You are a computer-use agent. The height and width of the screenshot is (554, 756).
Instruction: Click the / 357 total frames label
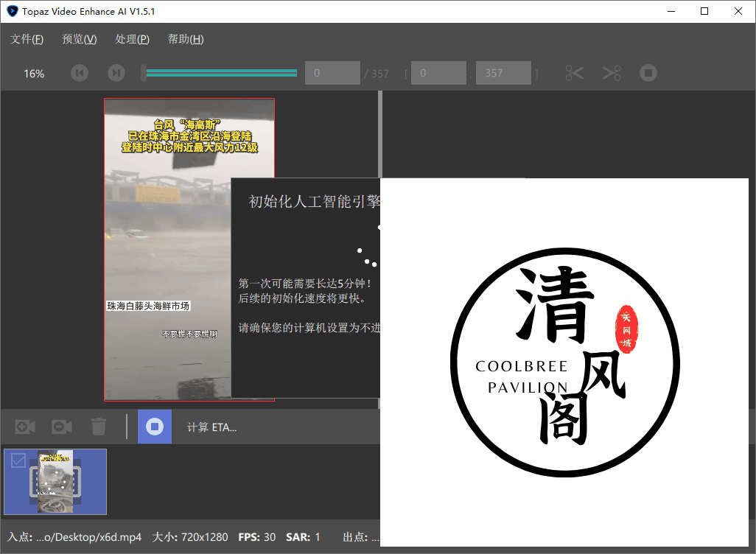pos(377,73)
